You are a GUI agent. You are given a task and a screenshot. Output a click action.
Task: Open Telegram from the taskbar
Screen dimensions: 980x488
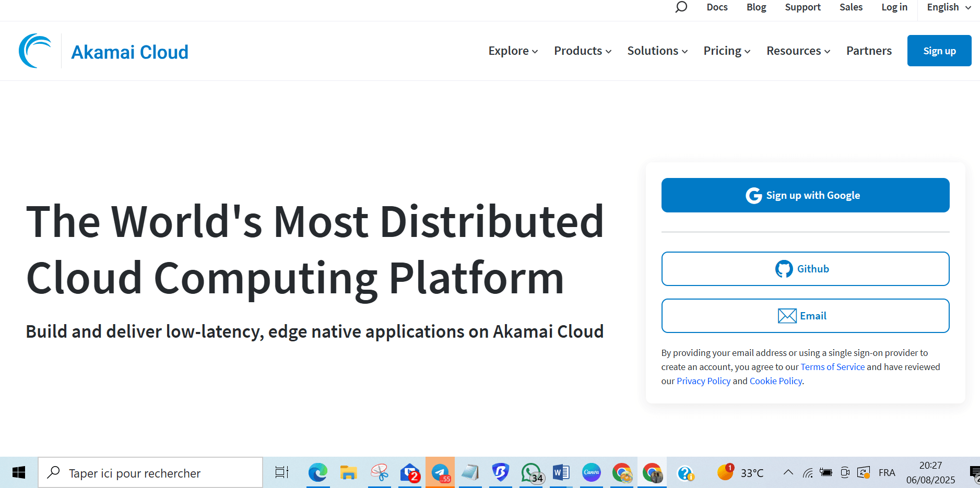(440, 473)
